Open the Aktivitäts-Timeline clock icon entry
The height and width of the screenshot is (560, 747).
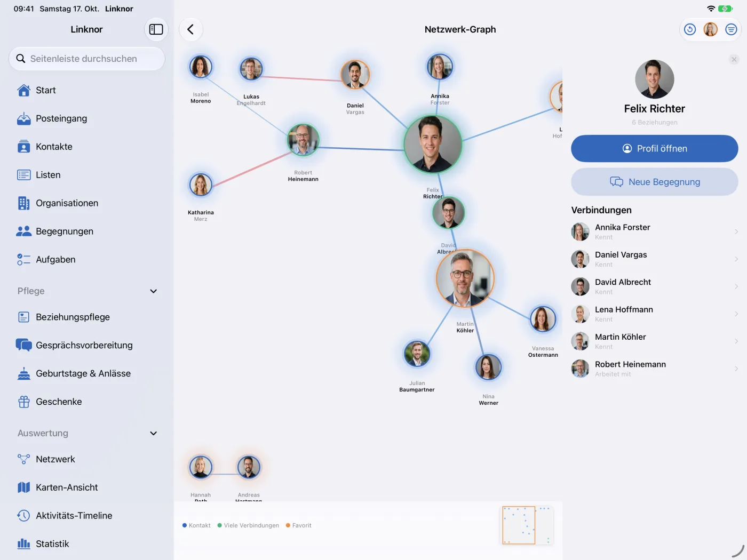click(87, 516)
